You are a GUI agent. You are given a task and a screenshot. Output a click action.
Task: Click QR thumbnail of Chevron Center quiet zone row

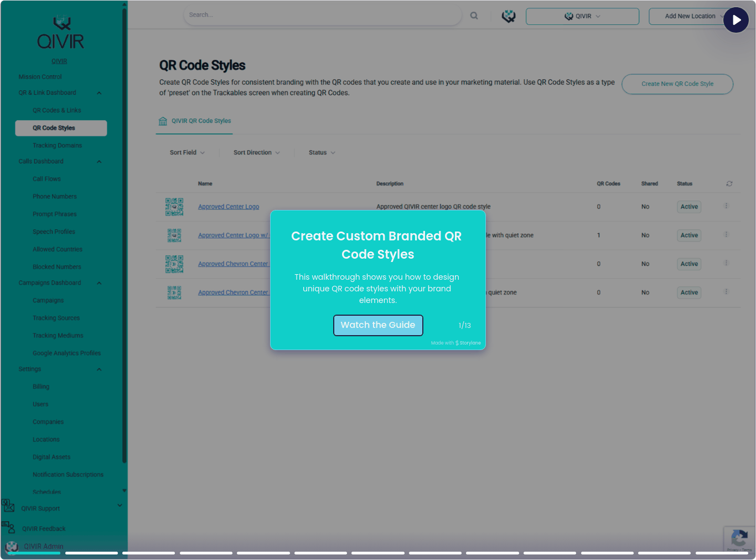[x=174, y=292]
